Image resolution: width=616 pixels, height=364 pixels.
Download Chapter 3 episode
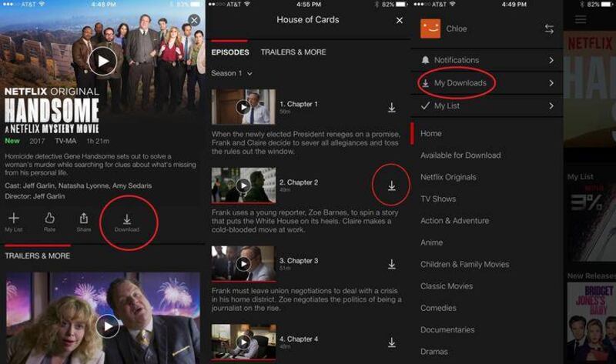391,264
